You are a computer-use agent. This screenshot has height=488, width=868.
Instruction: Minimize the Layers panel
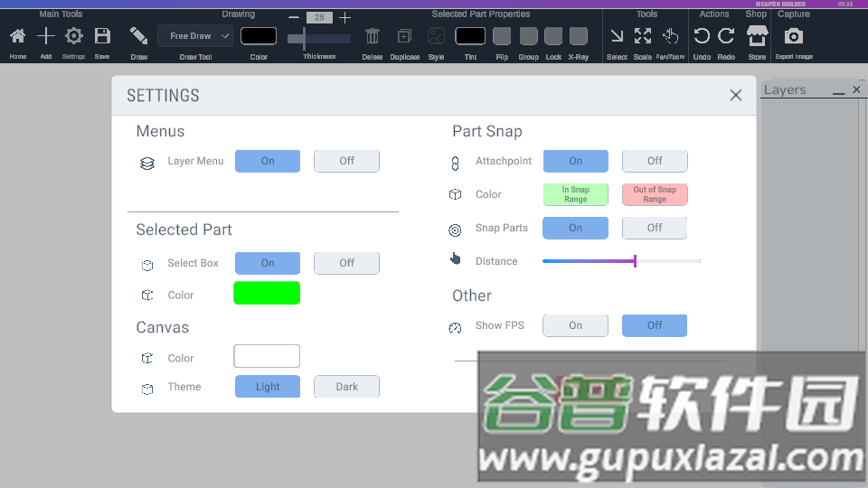[x=838, y=90]
